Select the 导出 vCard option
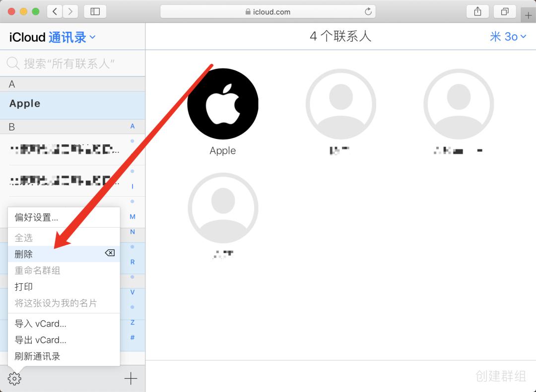The height and width of the screenshot is (392, 536). click(x=40, y=340)
